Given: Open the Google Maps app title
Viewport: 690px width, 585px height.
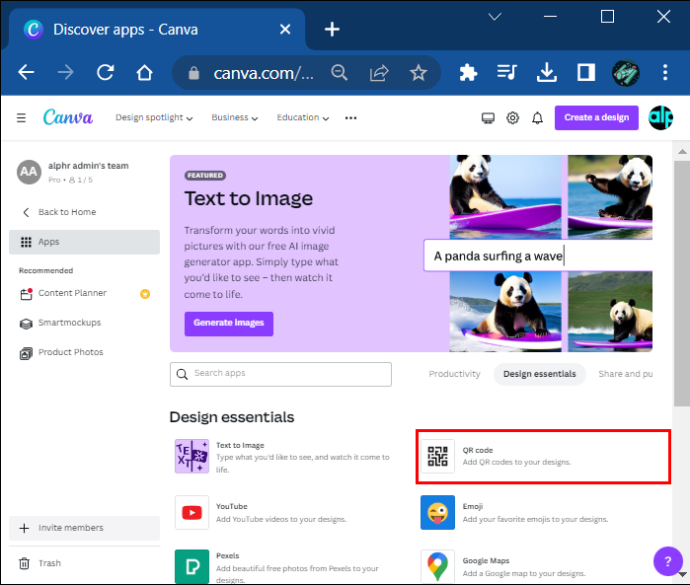Looking at the screenshot, I should (x=486, y=560).
